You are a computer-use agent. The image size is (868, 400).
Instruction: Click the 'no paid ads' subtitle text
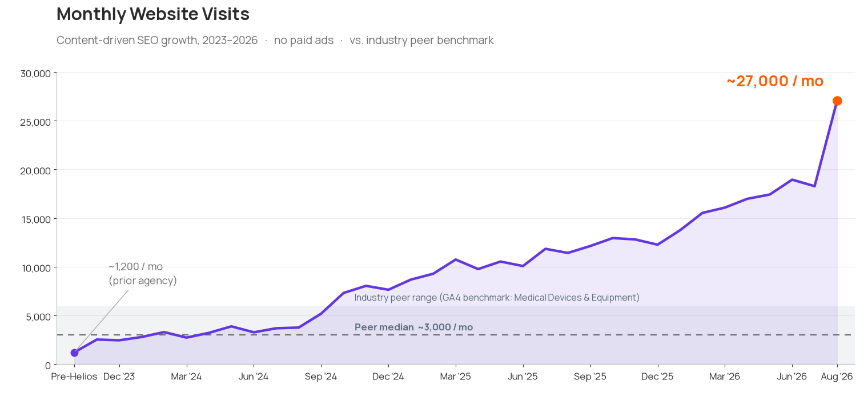(x=304, y=41)
